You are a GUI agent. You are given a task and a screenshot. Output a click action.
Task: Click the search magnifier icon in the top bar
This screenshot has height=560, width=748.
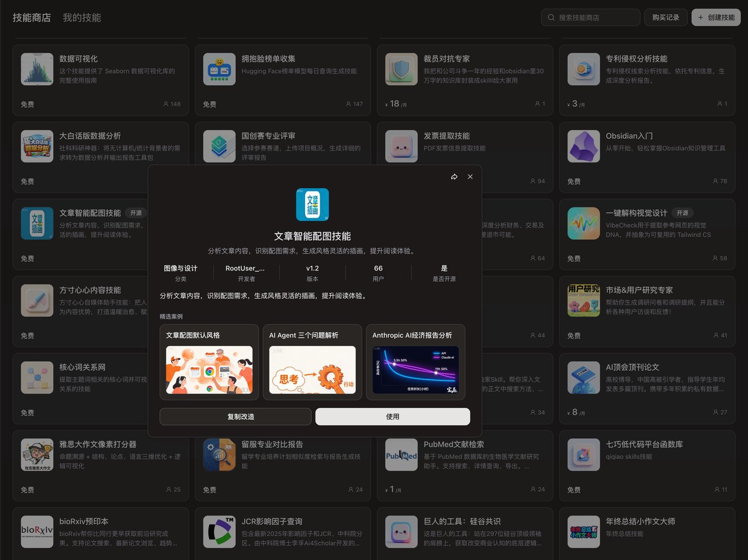click(x=550, y=17)
